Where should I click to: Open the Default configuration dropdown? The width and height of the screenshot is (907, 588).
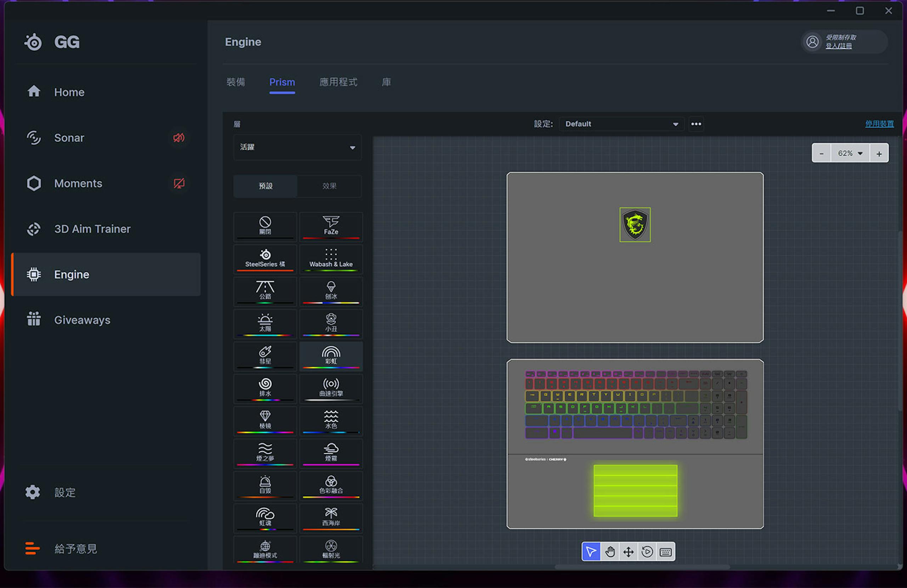[621, 124]
